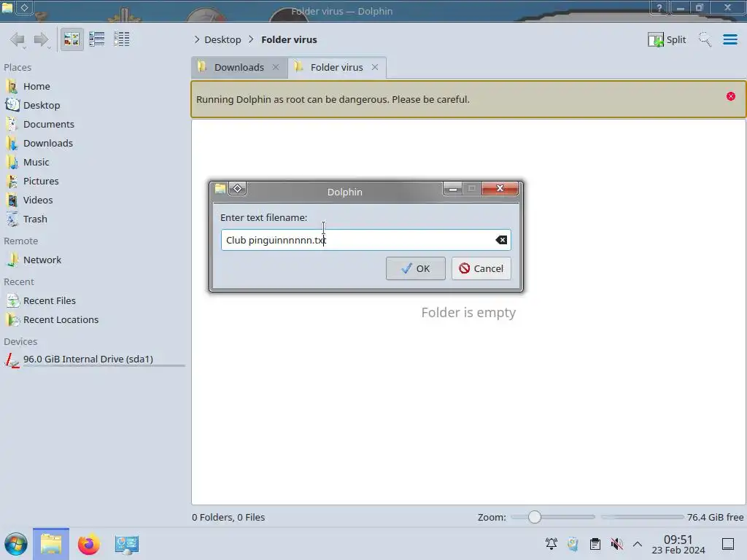Screen dimensions: 747x560
Task: Open the Start menu
Action: point(16,544)
